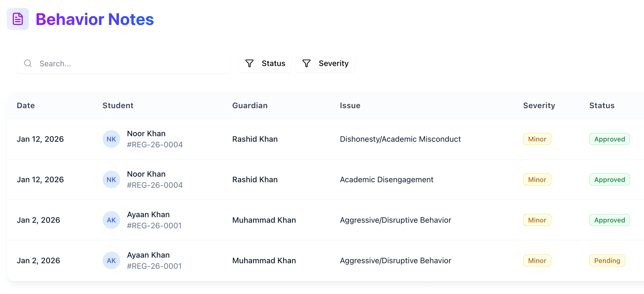Click AK avatar in approved Aggressive Behavior row

[x=111, y=220]
